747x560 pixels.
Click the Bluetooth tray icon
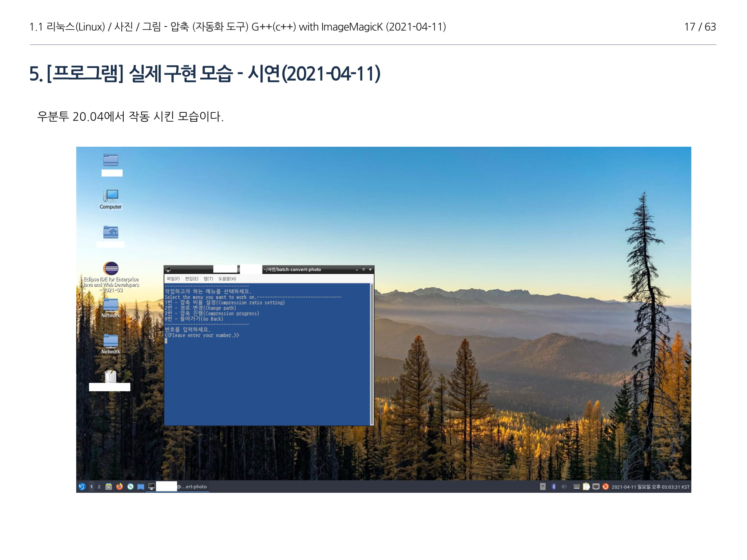point(554,486)
